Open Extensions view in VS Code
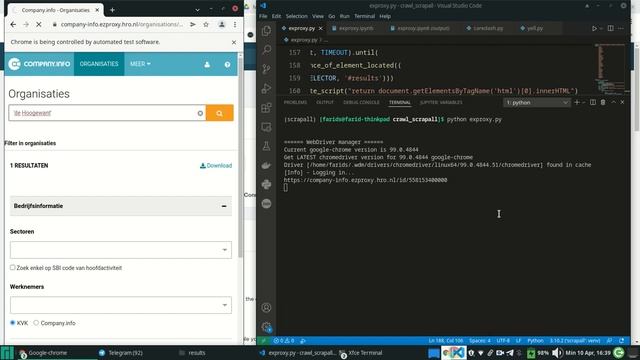The image size is (640, 360). point(266,107)
